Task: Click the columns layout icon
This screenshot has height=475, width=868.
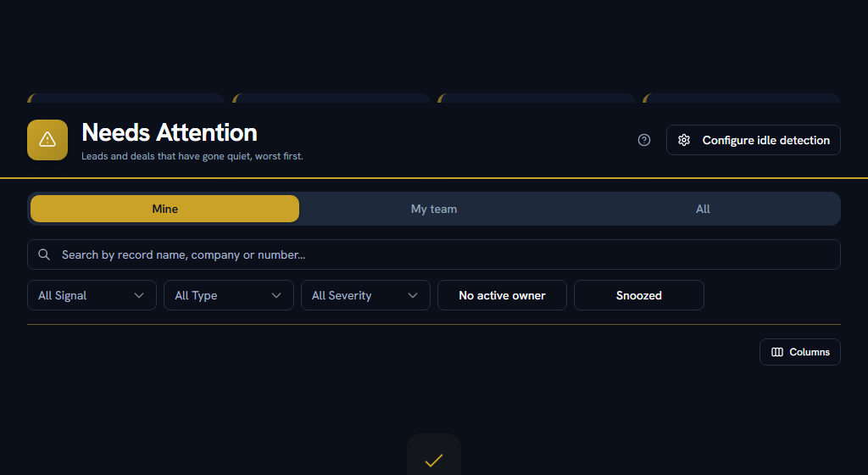Action: (x=776, y=352)
